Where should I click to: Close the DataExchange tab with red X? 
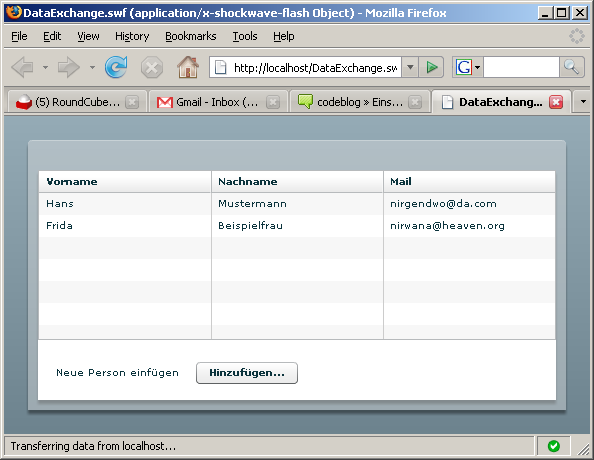click(x=556, y=102)
